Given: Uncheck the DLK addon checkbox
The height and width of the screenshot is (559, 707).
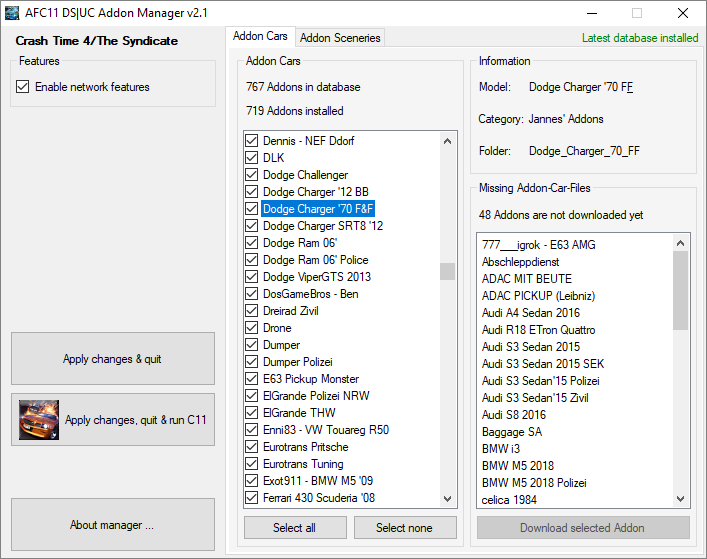Looking at the screenshot, I should [x=252, y=158].
